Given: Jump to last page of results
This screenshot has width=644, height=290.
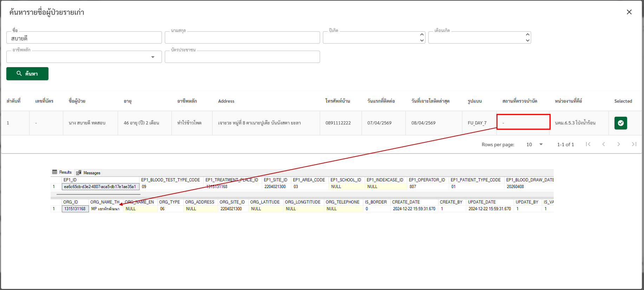Looking at the screenshot, I should [x=634, y=144].
